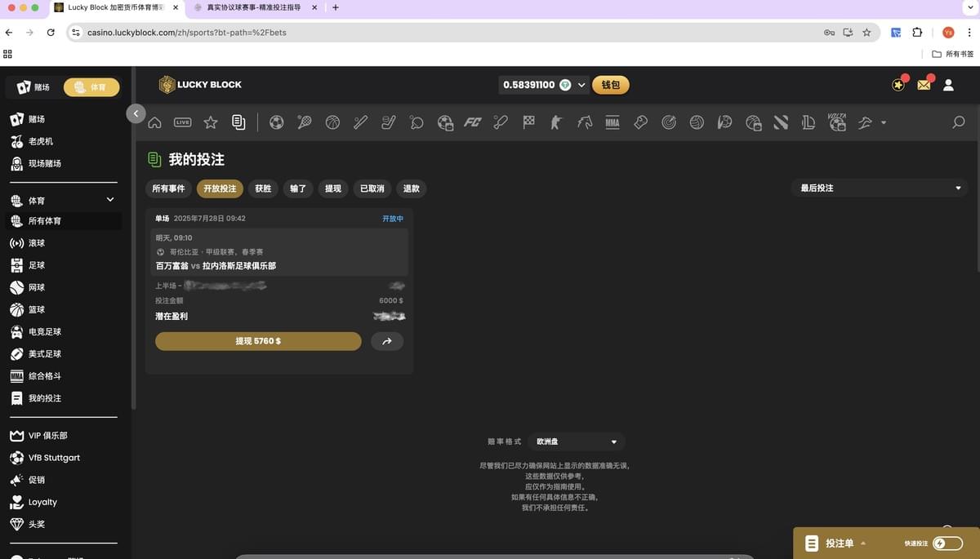Select the 获胜 filter tab
980x559 pixels.
point(263,189)
